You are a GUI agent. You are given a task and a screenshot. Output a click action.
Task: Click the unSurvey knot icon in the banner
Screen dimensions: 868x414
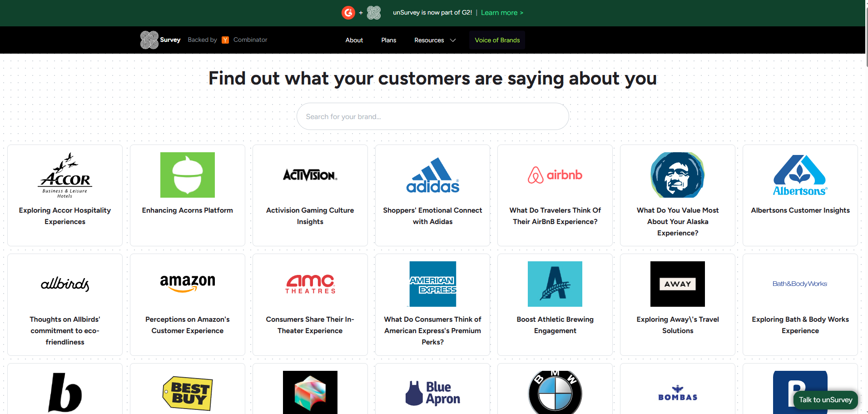tap(374, 13)
